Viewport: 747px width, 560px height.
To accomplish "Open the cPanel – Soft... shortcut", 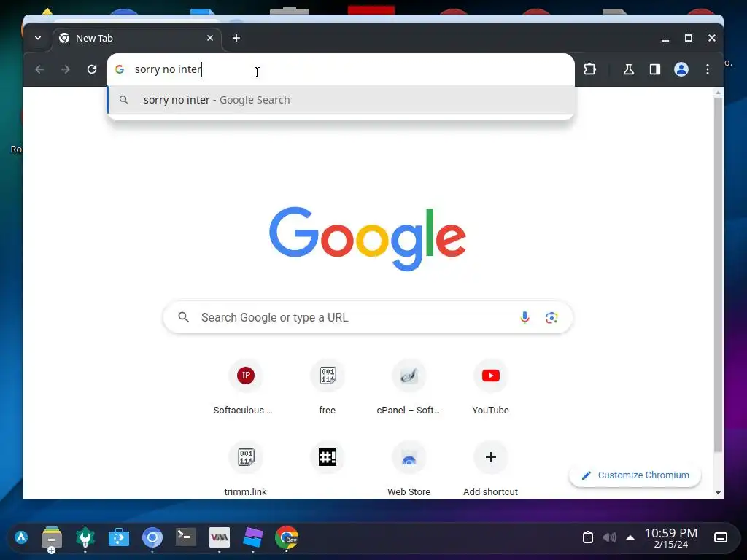I will point(409,388).
